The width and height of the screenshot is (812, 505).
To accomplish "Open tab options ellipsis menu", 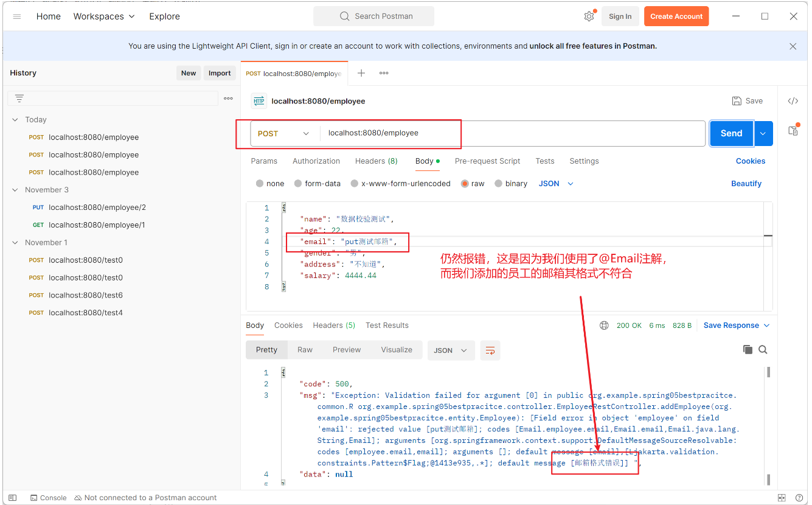I will pyautogui.click(x=384, y=73).
